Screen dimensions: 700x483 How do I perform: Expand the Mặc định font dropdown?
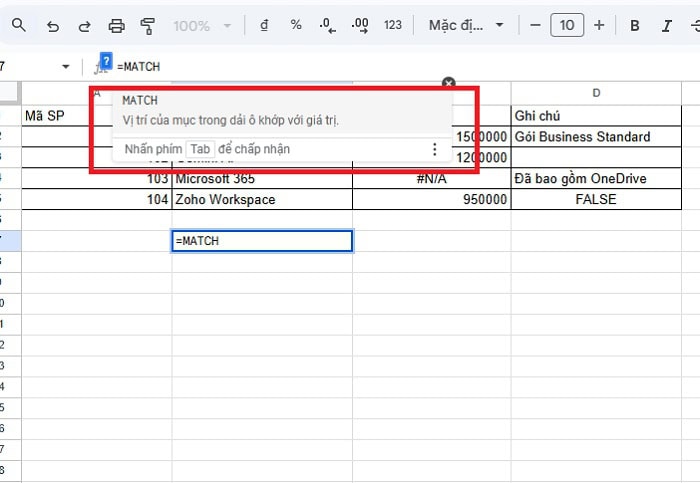pyautogui.click(x=466, y=25)
